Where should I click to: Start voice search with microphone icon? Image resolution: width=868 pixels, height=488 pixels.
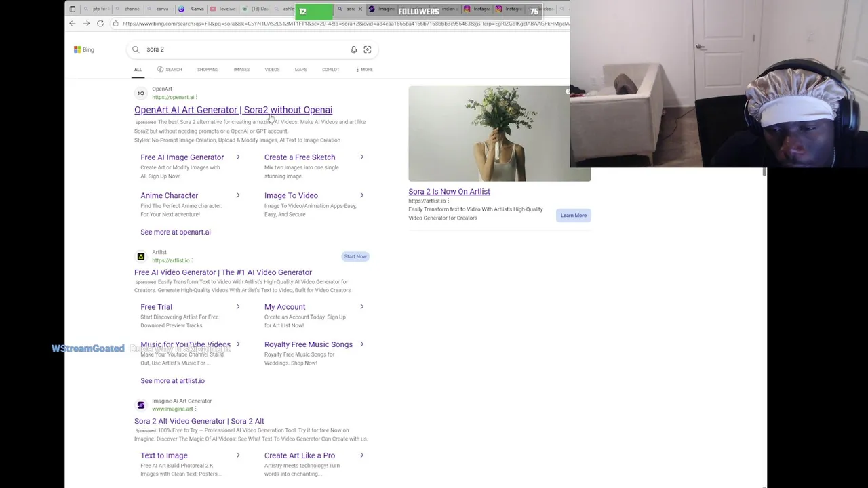(x=353, y=49)
